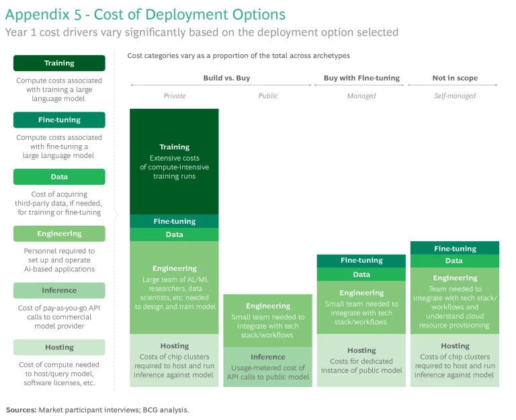Select the Engineering legend label on the left

click(59, 234)
